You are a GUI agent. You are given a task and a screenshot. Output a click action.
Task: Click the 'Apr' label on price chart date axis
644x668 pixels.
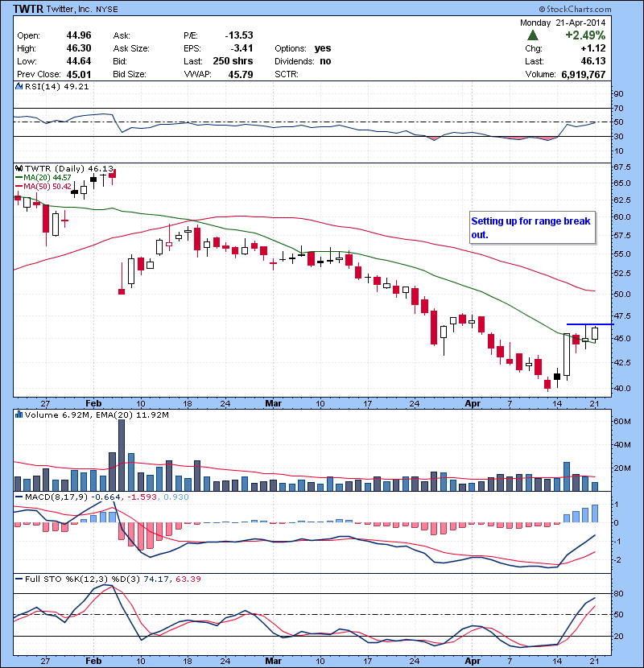coord(473,403)
